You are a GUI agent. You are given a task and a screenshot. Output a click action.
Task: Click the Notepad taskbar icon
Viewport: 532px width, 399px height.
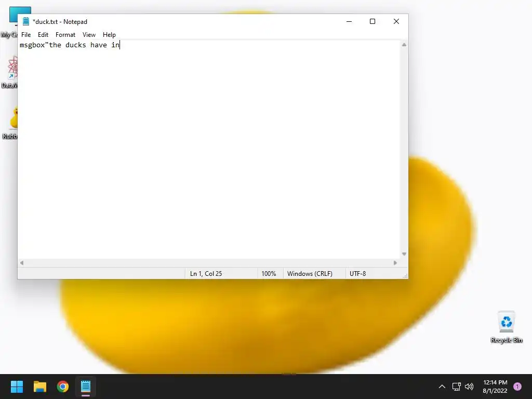(86, 387)
